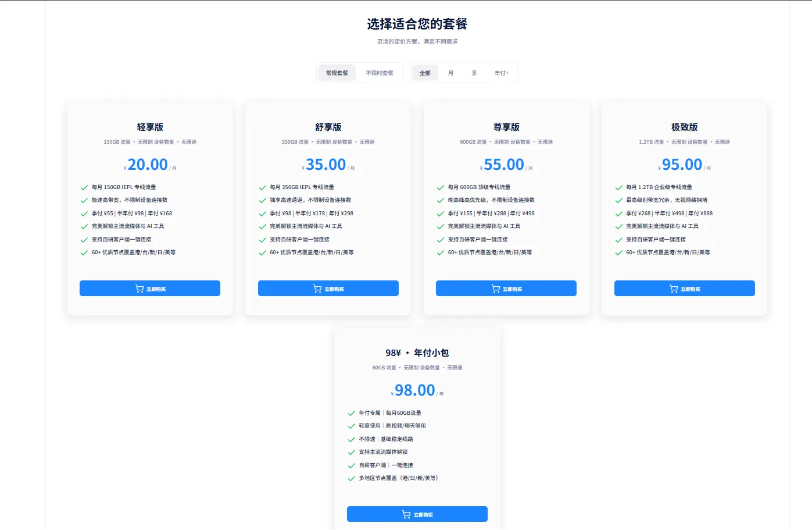The height and width of the screenshot is (530, 812).
Task: Click the cart icon in the 舒享版 buy button
Action: pos(317,289)
